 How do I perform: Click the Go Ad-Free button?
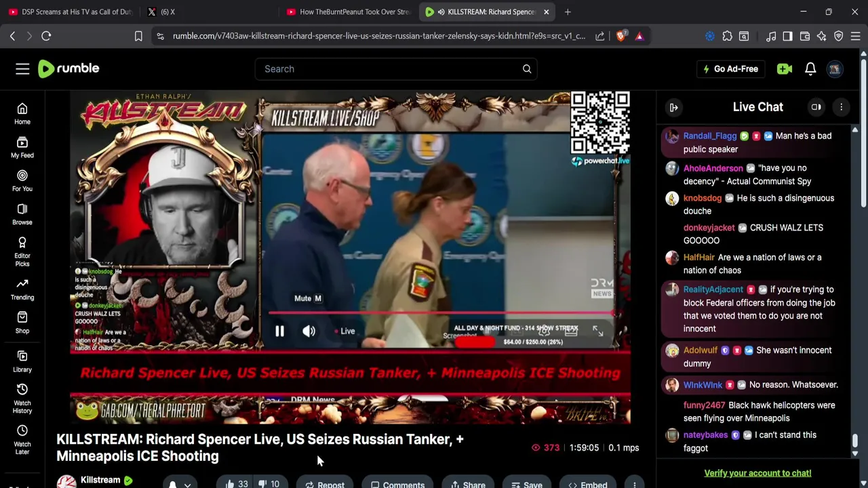point(730,68)
